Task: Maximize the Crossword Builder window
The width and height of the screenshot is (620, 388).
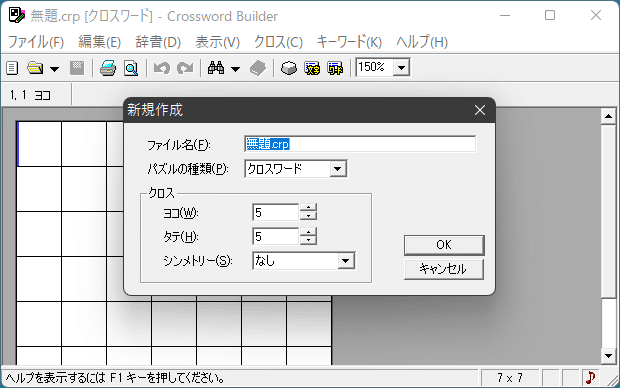Action: tap(550, 15)
